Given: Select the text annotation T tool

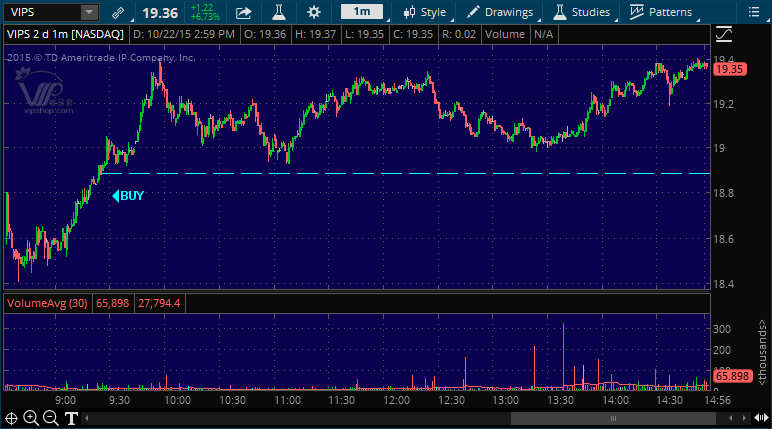Looking at the screenshot, I should 72,418.
